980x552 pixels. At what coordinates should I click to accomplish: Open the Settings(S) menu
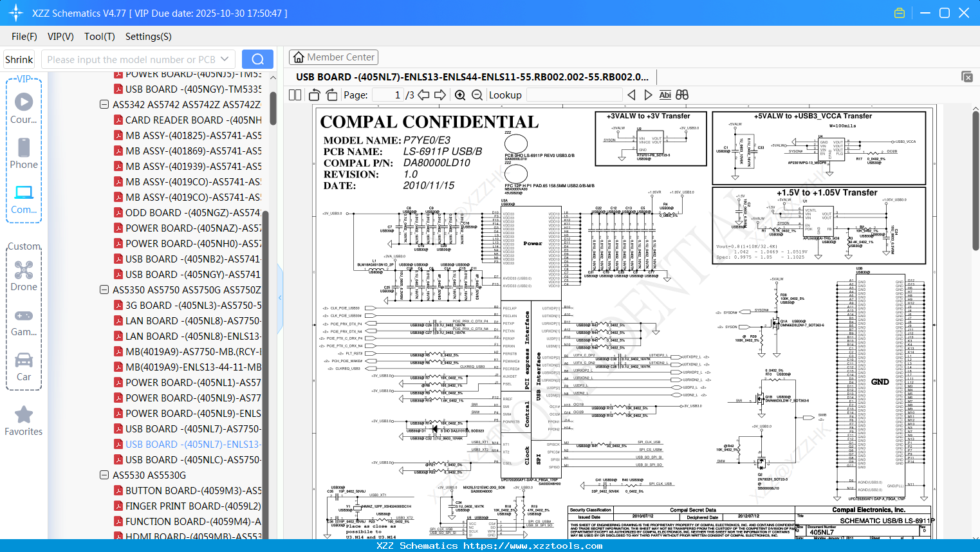pyautogui.click(x=148, y=37)
